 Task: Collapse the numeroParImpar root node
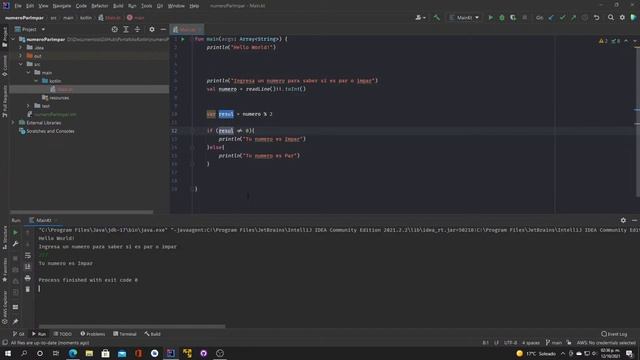13,40
